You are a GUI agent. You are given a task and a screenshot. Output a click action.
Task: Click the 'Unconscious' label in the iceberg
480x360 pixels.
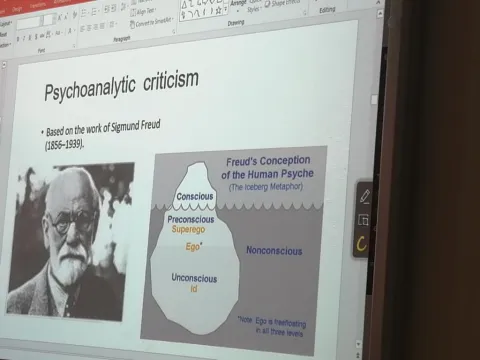pyautogui.click(x=194, y=278)
